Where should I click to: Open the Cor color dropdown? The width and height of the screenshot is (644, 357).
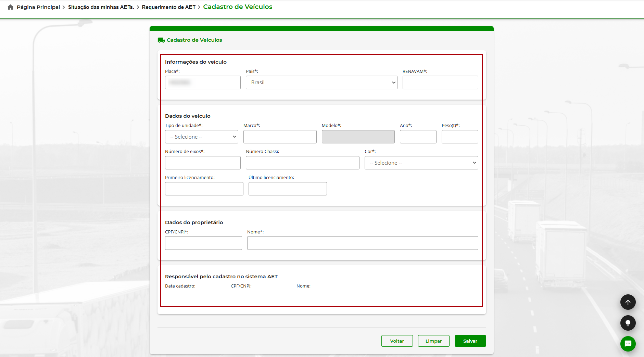tap(421, 163)
